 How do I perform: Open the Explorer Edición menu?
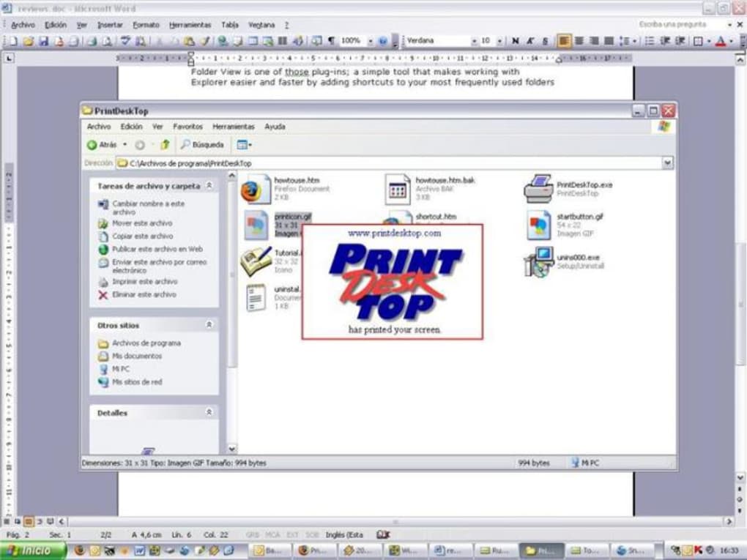(132, 127)
